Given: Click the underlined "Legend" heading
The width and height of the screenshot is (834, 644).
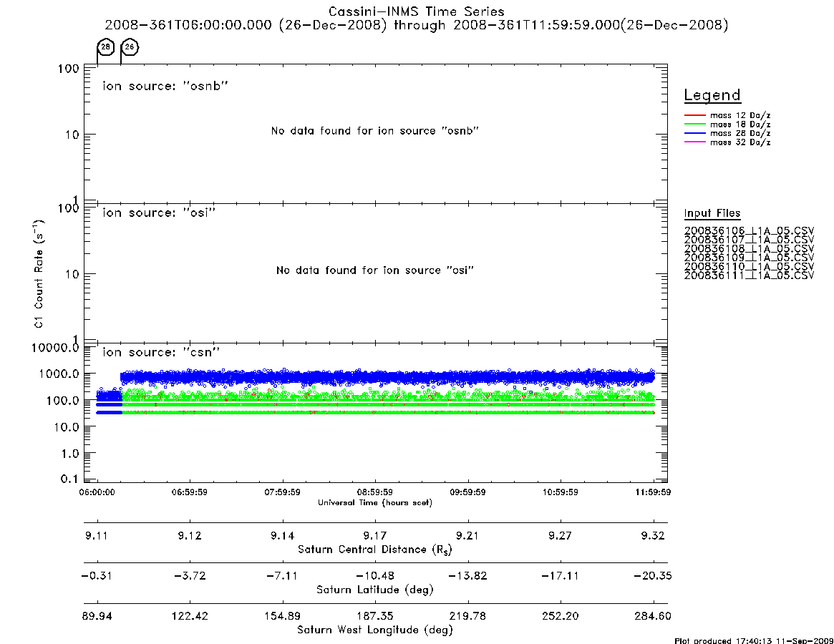Looking at the screenshot, I should pos(712,95).
